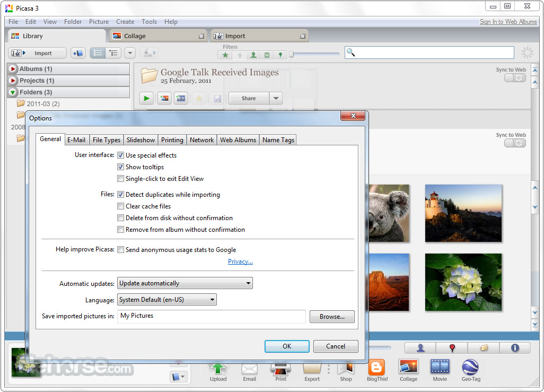This screenshot has height=392, width=544.
Task: Click the Export icon in bottom tray
Action: coord(312,372)
